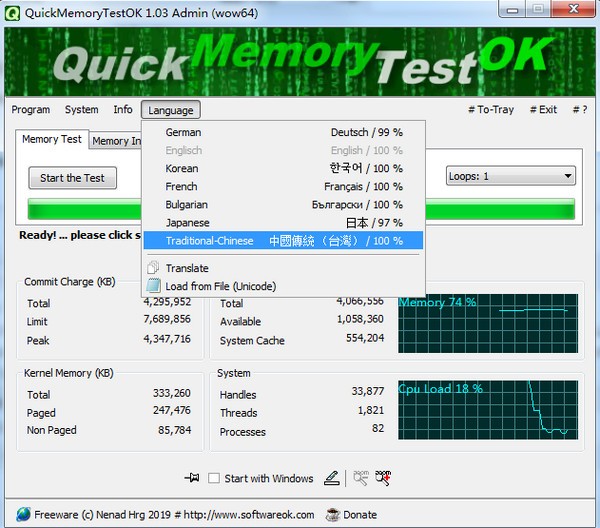Viewport: 600px width, 528px height.
Task: Send the app to tray via # To-Tray
Action: (x=490, y=110)
